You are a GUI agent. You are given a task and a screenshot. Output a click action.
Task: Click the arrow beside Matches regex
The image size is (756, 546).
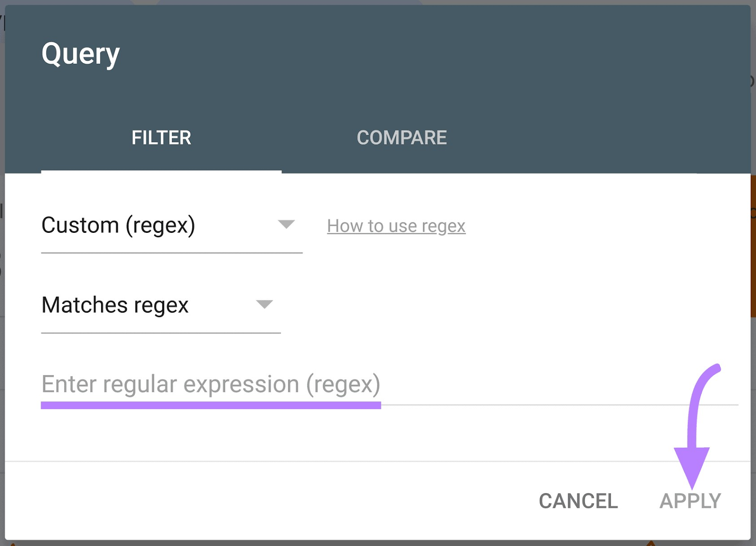point(265,304)
